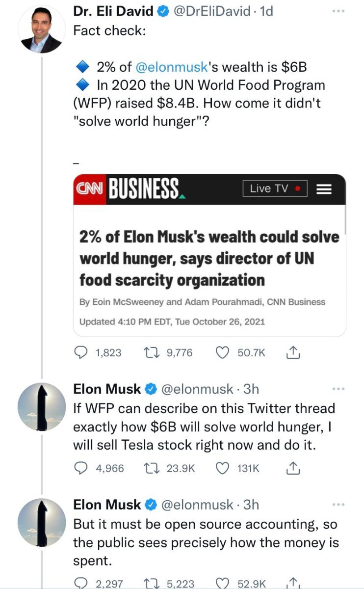Open @elonmusk handle on first reply
This screenshot has height=589, width=364.
[x=197, y=390]
